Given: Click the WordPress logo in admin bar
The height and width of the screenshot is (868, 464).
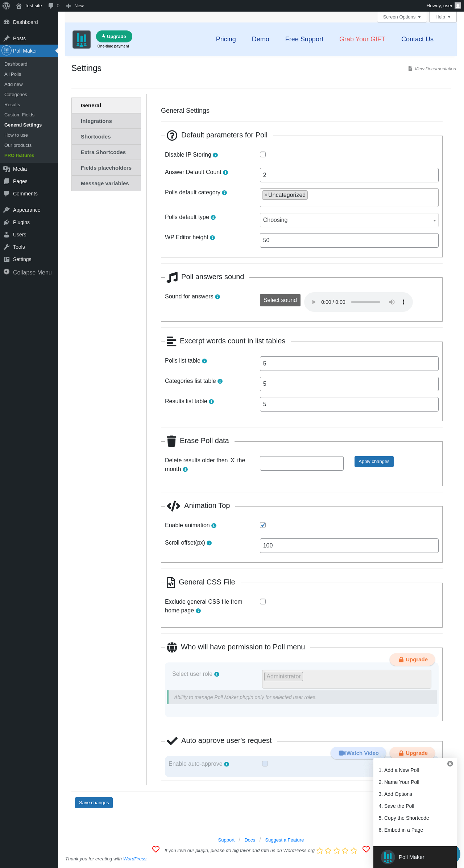Looking at the screenshot, I should click(x=6, y=6).
